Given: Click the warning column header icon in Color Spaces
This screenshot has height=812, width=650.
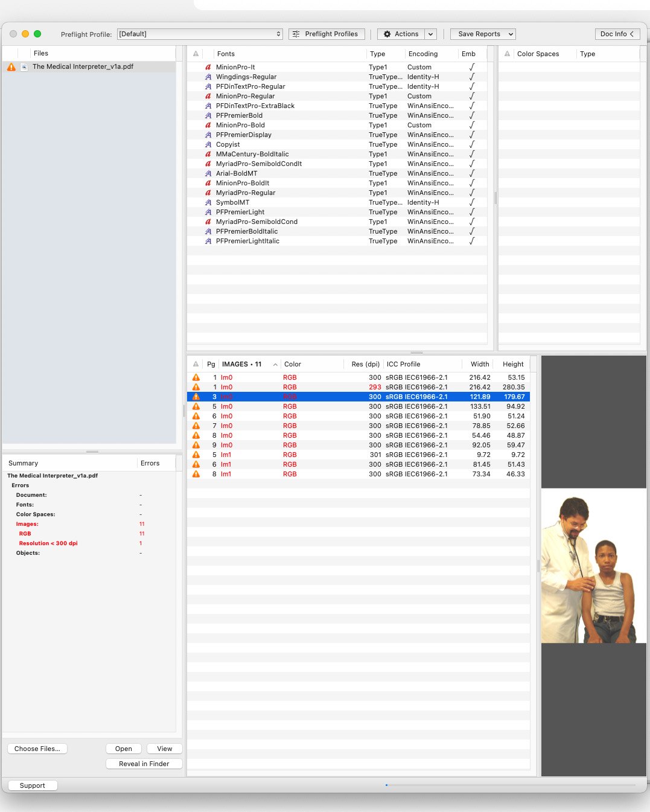Looking at the screenshot, I should (507, 54).
